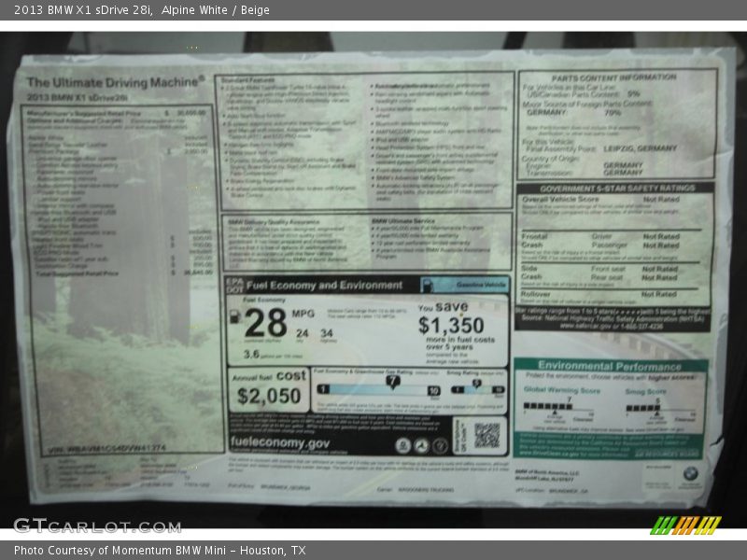Click the '$1,350' savings amount
The width and height of the screenshot is (747, 560).
[451, 326]
